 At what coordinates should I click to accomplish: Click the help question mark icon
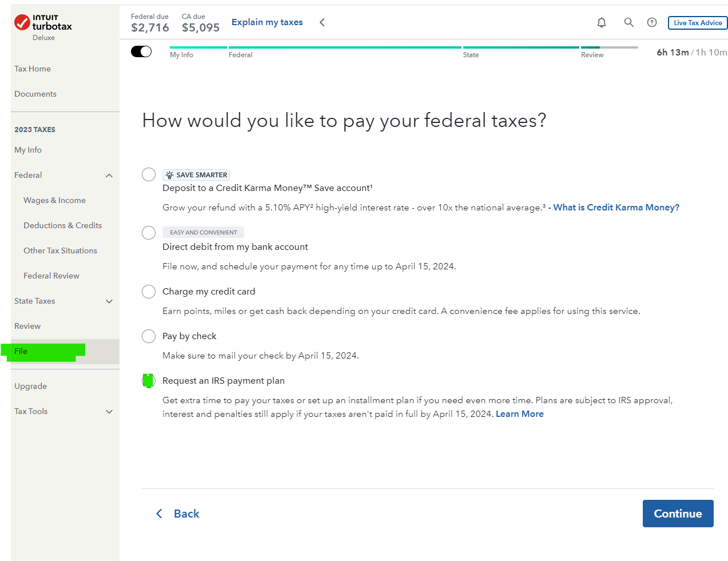pos(652,22)
